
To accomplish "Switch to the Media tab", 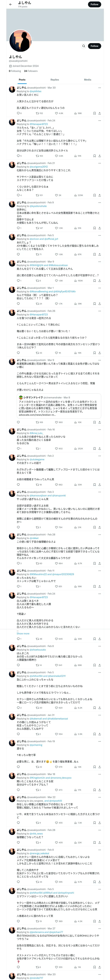I will [x=88, y=80].
